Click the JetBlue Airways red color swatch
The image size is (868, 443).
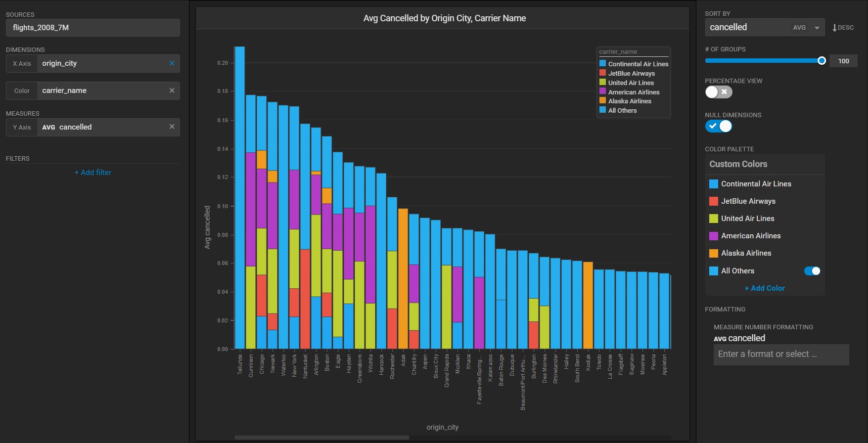click(713, 201)
